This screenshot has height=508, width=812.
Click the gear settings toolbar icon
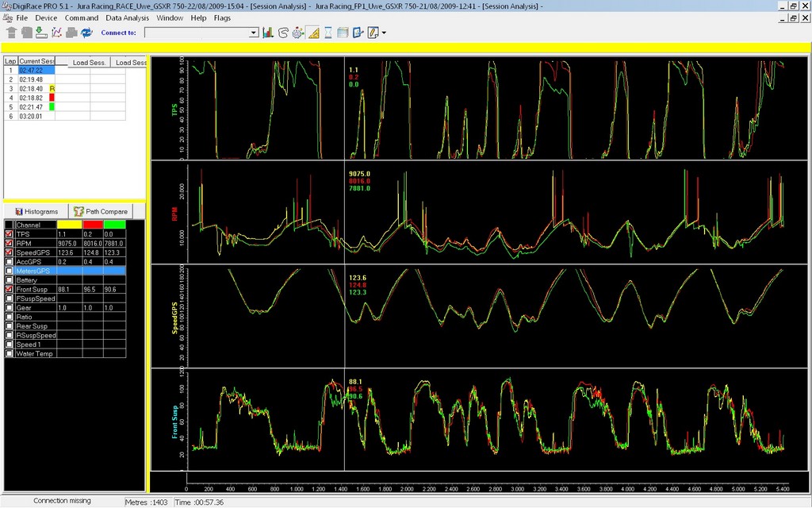click(x=297, y=33)
